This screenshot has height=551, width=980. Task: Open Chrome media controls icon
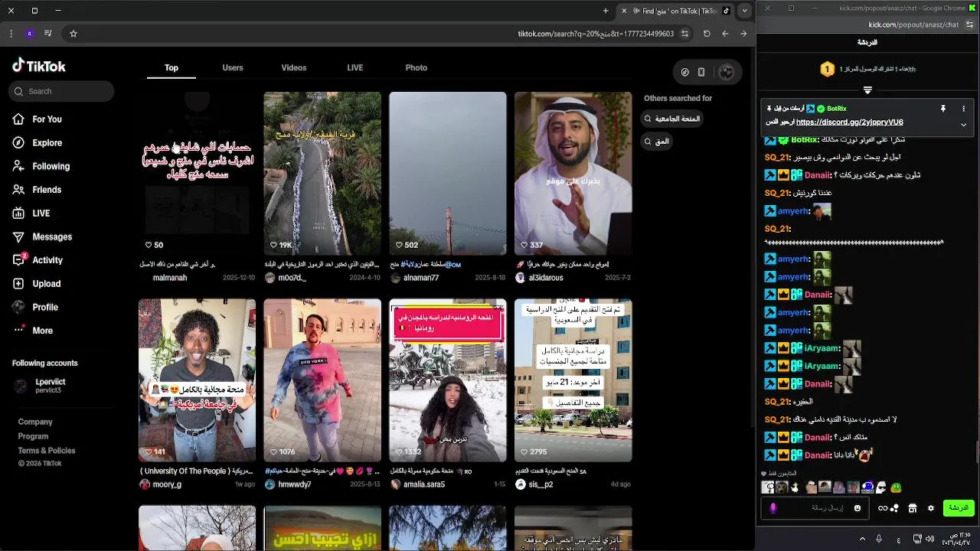coord(48,34)
